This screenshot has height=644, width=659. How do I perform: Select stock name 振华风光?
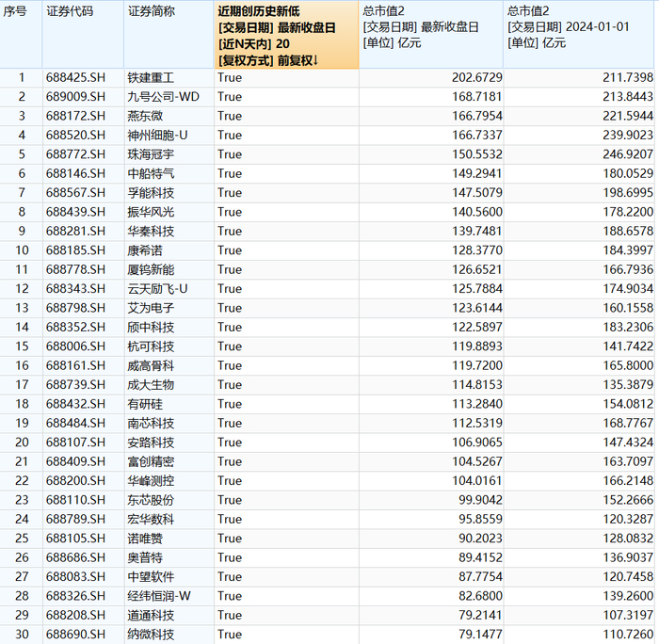(x=151, y=212)
